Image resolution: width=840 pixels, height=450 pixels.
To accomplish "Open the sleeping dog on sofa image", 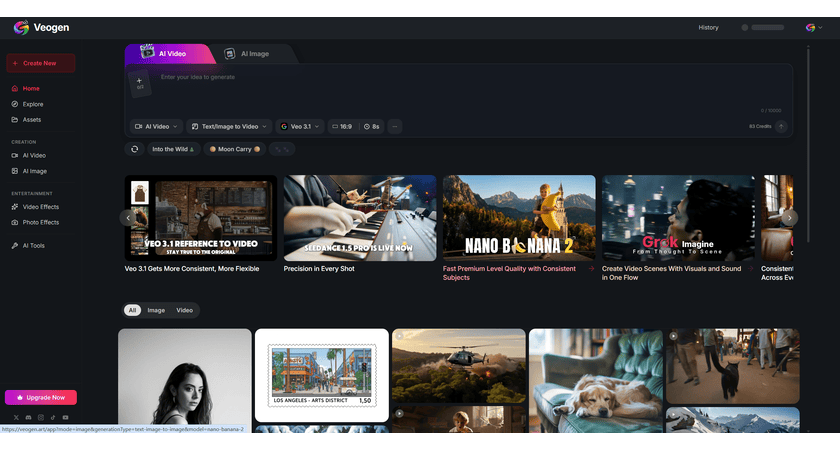I will (x=596, y=380).
